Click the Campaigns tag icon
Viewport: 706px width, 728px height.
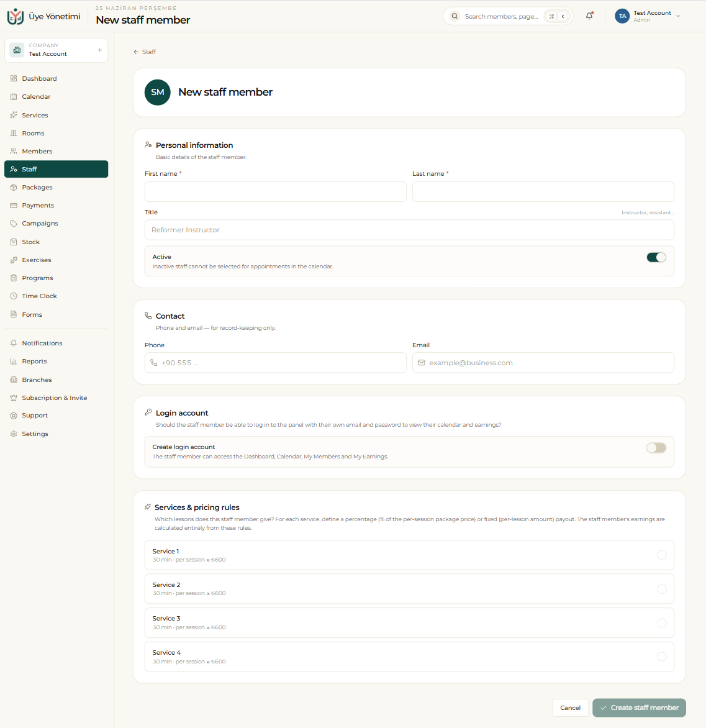click(14, 224)
